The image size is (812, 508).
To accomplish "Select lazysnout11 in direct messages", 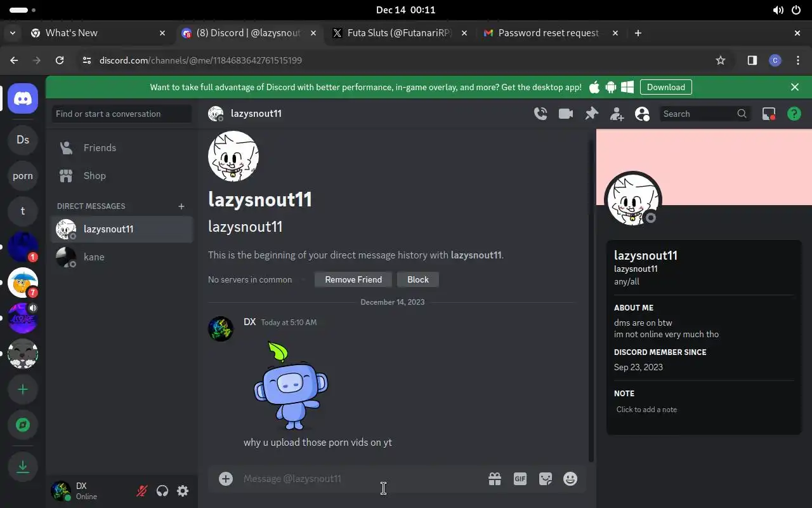I will click(122, 229).
